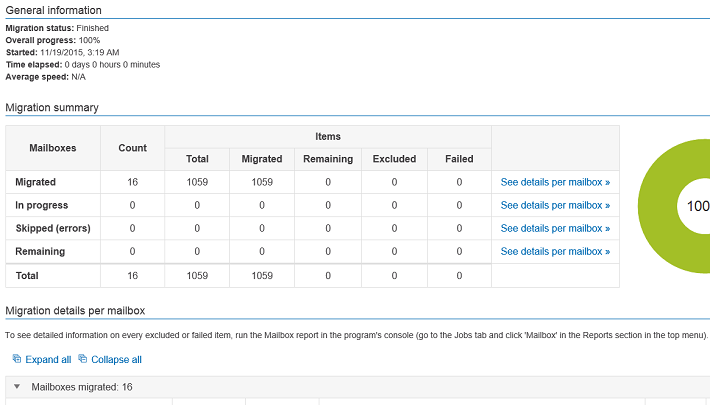Click the Remaining row label
Viewport: 710px width, 405px height.
click(x=40, y=251)
